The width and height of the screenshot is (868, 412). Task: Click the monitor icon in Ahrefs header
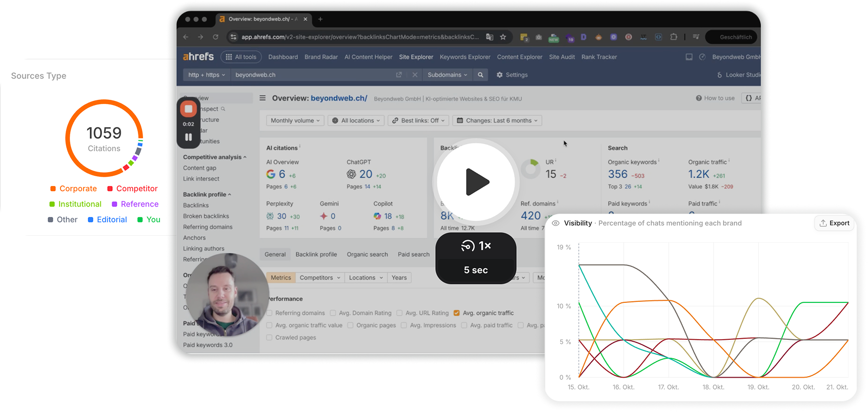(x=689, y=57)
